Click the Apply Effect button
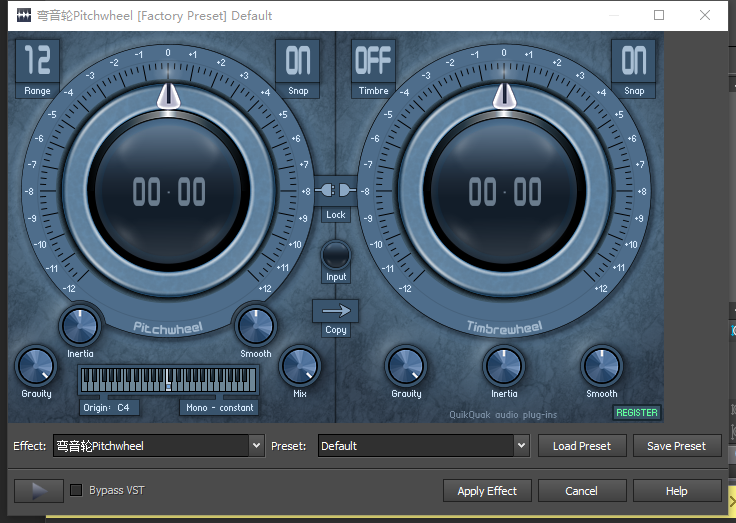This screenshot has width=736, height=523. click(x=487, y=491)
